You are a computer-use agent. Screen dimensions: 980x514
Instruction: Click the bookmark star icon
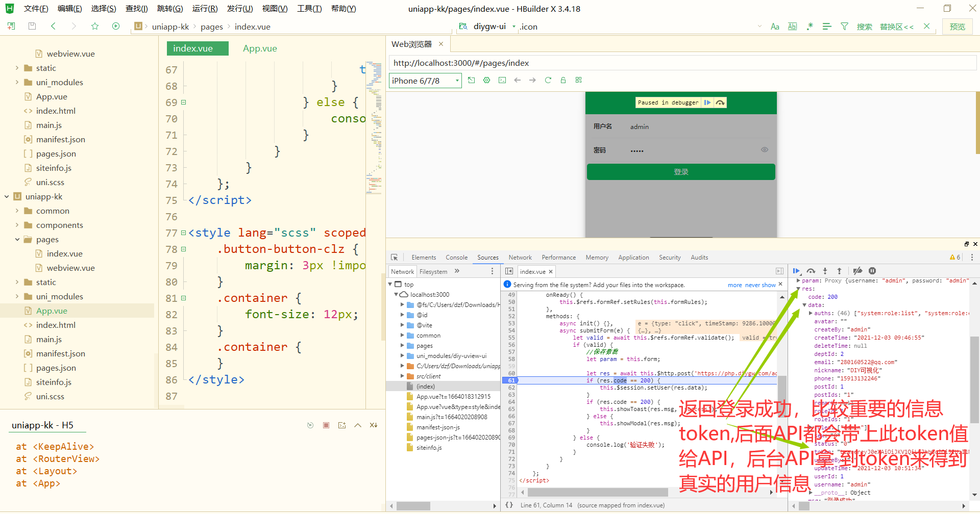pyautogui.click(x=95, y=26)
